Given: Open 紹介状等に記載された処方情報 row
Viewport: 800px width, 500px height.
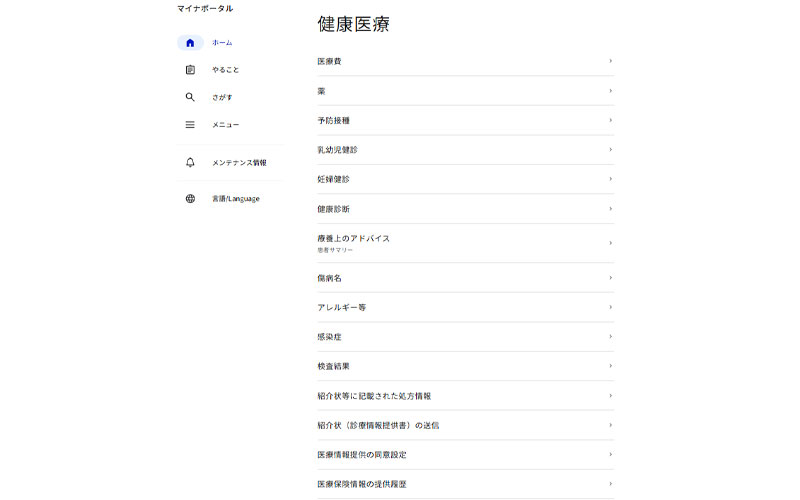Looking at the screenshot, I should [465, 396].
